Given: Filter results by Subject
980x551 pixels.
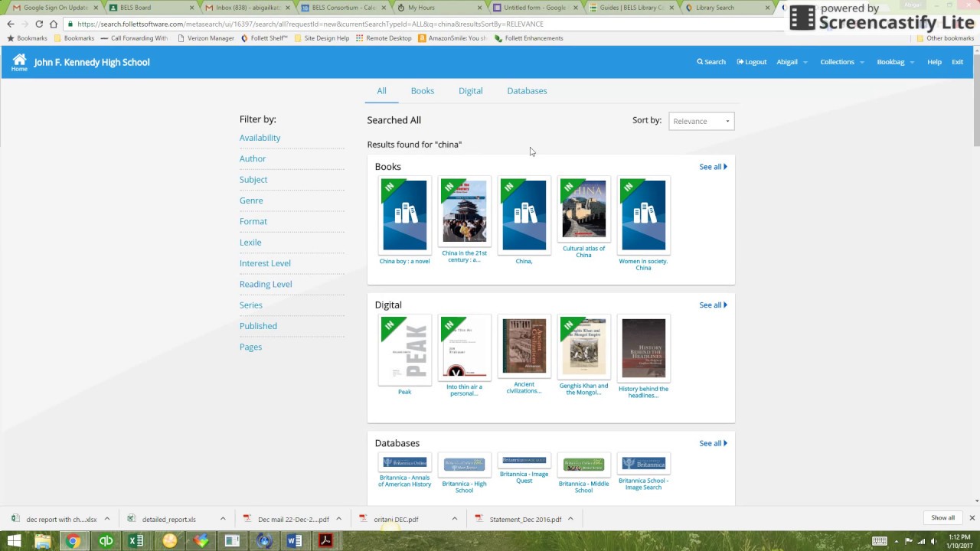Looking at the screenshot, I should pyautogui.click(x=253, y=180).
